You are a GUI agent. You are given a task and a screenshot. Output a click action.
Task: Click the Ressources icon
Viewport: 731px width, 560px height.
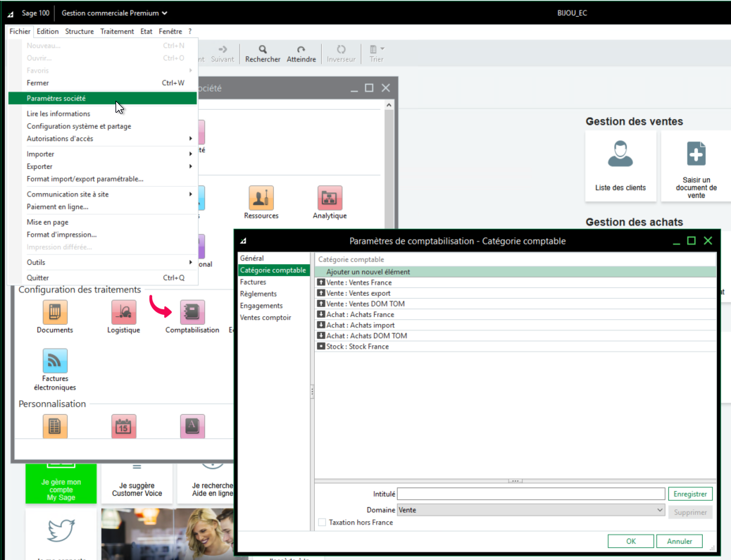[261, 199]
